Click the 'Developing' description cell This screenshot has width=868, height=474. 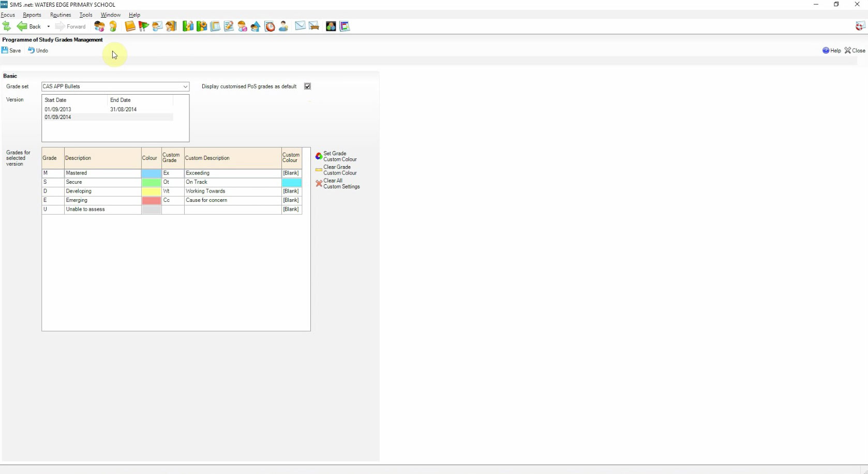coord(102,191)
